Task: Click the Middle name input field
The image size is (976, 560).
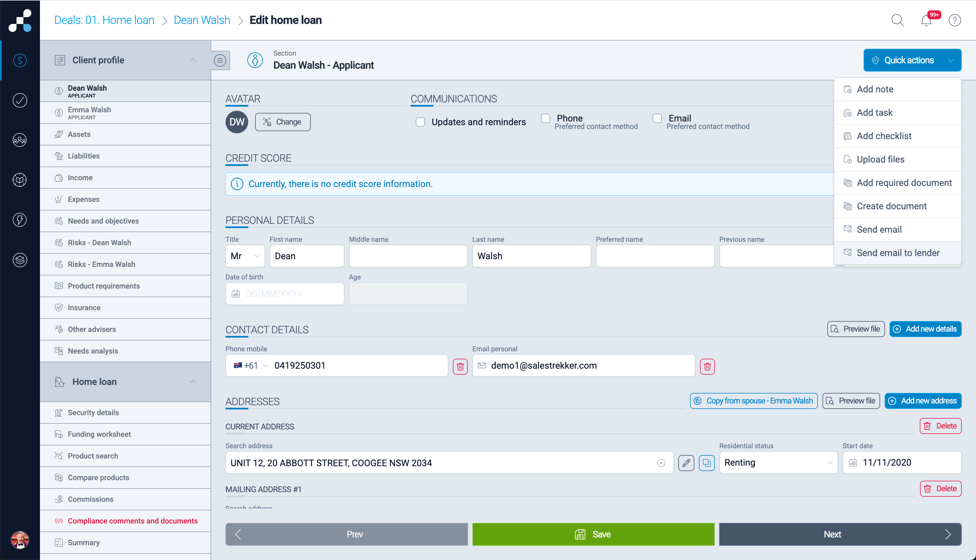Action: (408, 256)
